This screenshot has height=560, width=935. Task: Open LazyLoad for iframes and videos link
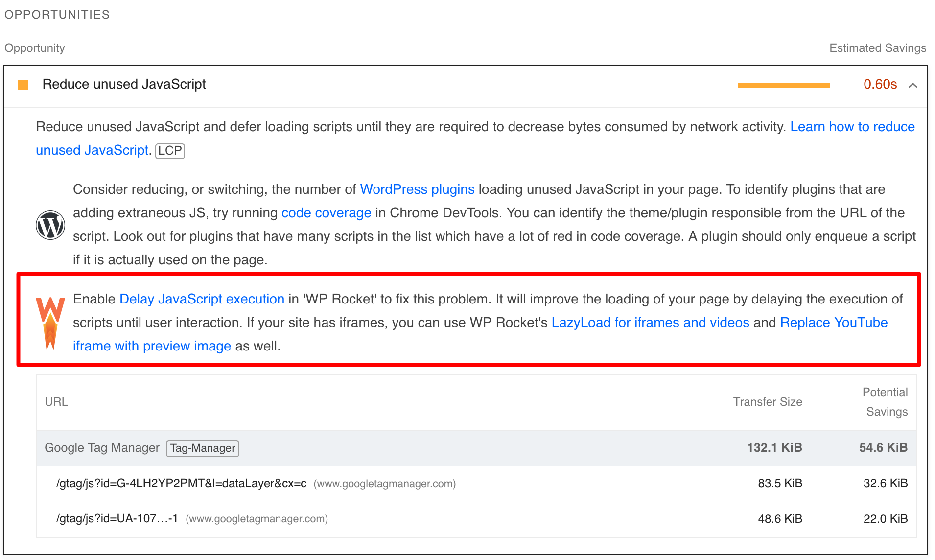pyautogui.click(x=650, y=323)
